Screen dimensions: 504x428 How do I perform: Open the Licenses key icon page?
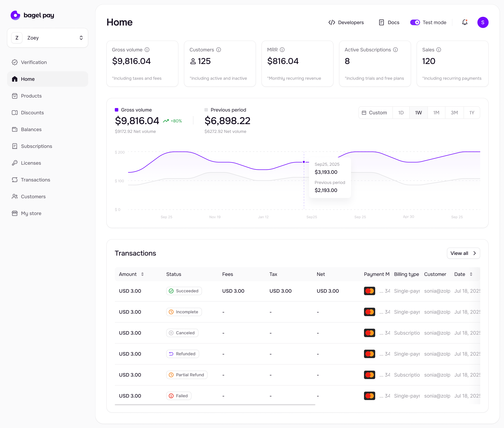tap(31, 163)
